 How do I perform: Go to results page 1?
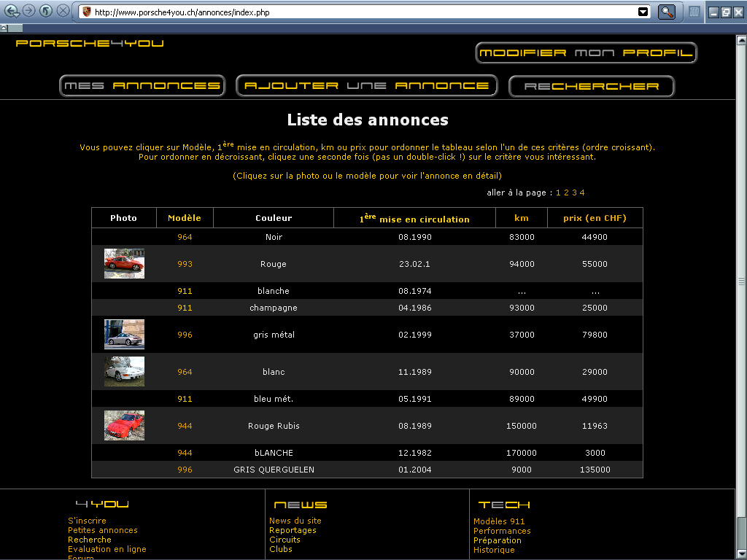coord(558,192)
